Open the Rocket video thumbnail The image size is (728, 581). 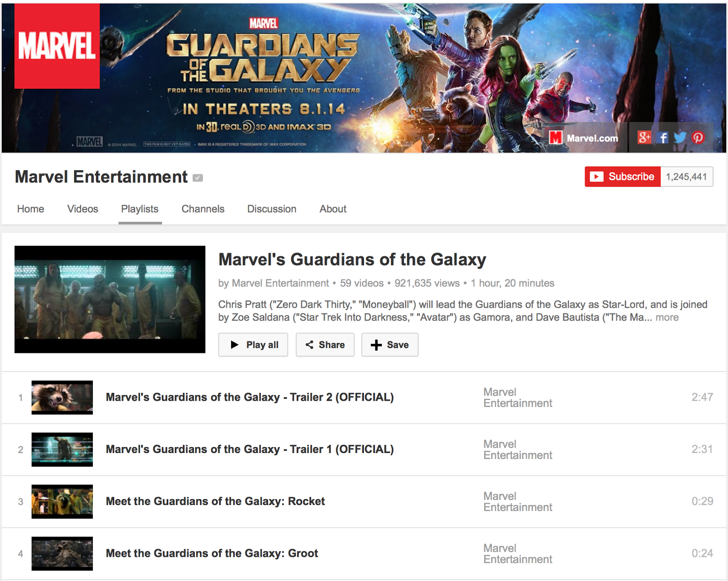coord(62,501)
